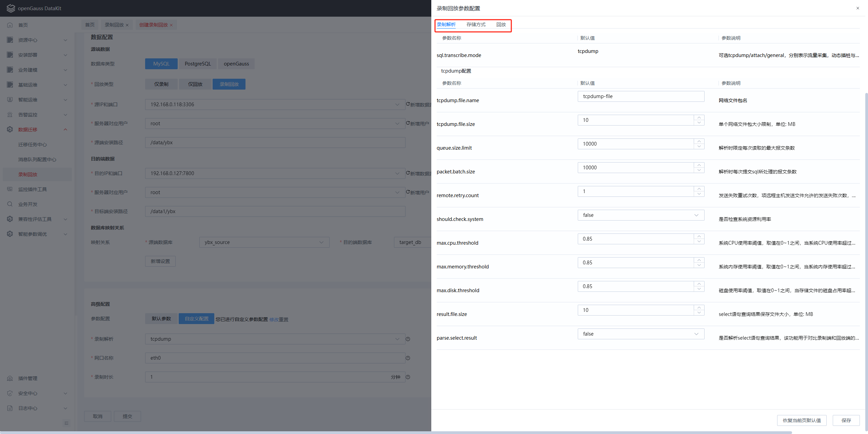
Task: Increase tcpdump.file.size with up stepper arrow
Action: pos(699,118)
